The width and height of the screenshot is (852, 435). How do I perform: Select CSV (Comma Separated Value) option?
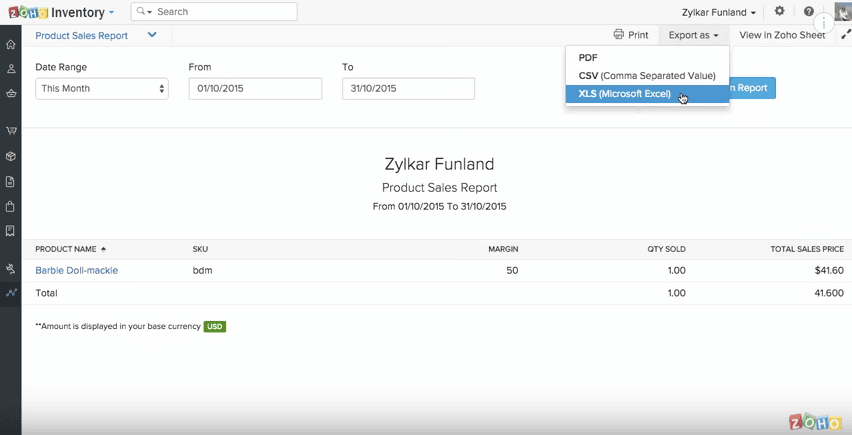tap(646, 76)
